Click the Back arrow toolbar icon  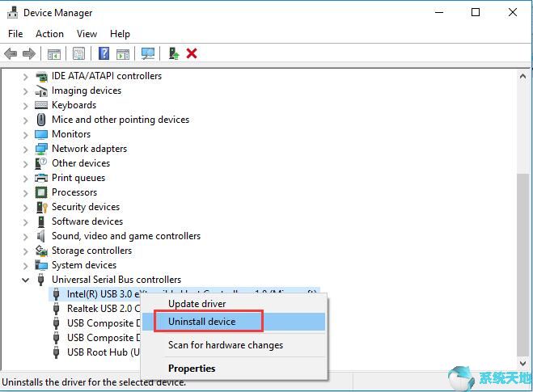11,53
